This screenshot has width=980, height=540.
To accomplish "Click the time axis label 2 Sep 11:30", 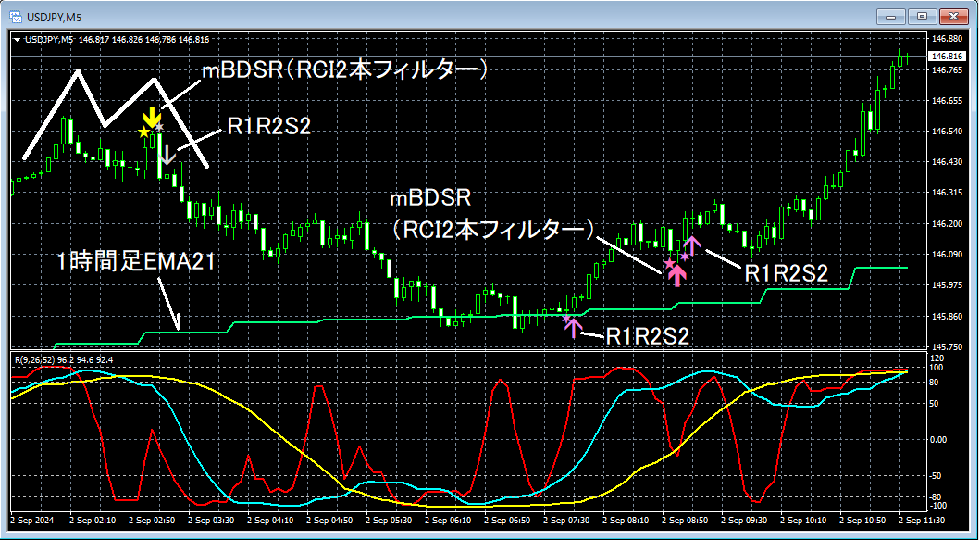I will [x=921, y=520].
